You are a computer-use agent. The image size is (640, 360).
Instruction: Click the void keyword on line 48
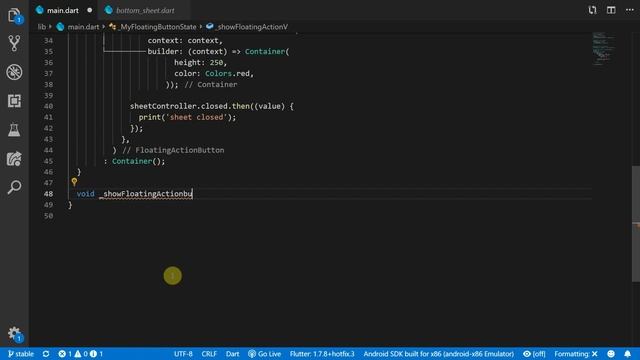click(85, 194)
